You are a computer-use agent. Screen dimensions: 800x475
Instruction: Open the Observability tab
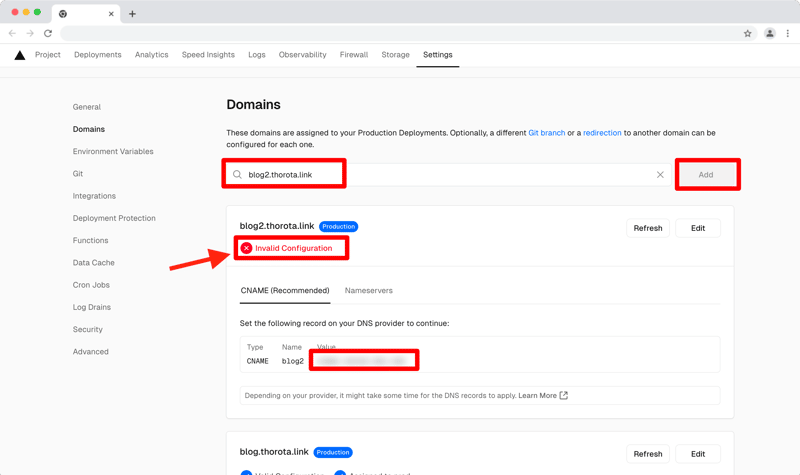[303, 55]
